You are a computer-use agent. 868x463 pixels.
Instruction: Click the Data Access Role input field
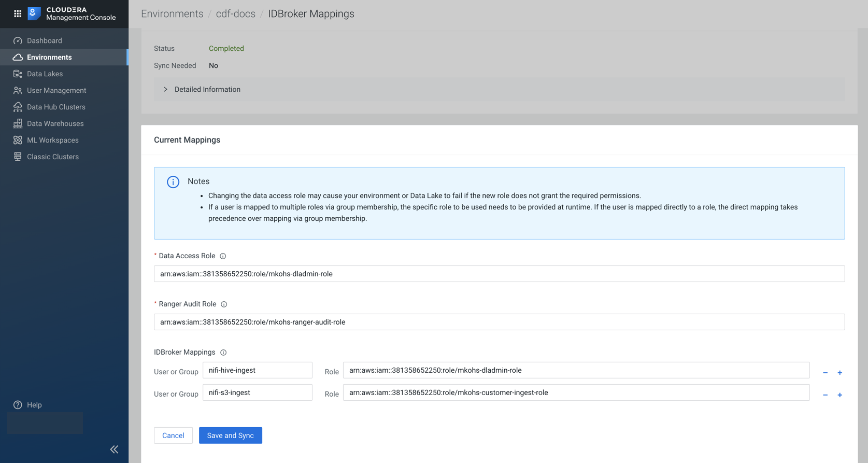[x=499, y=274]
